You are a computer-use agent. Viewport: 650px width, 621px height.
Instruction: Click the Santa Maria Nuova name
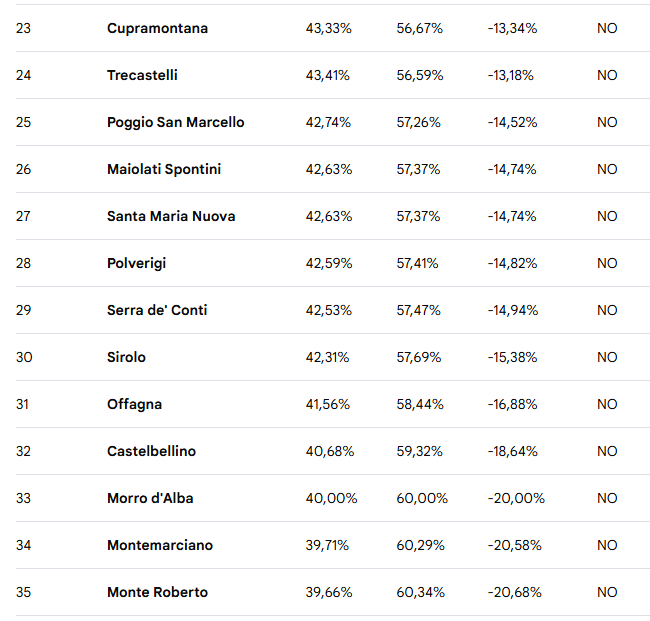[171, 216]
